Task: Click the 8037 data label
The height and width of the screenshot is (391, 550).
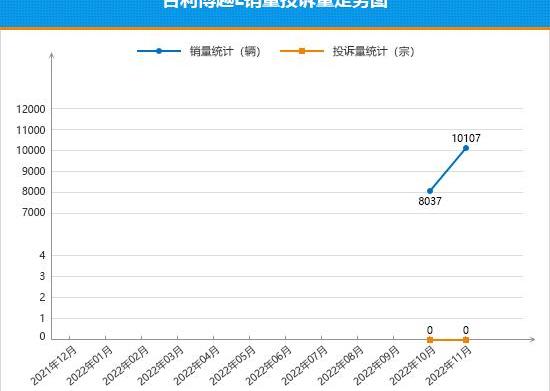Action: (x=430, y=201)
